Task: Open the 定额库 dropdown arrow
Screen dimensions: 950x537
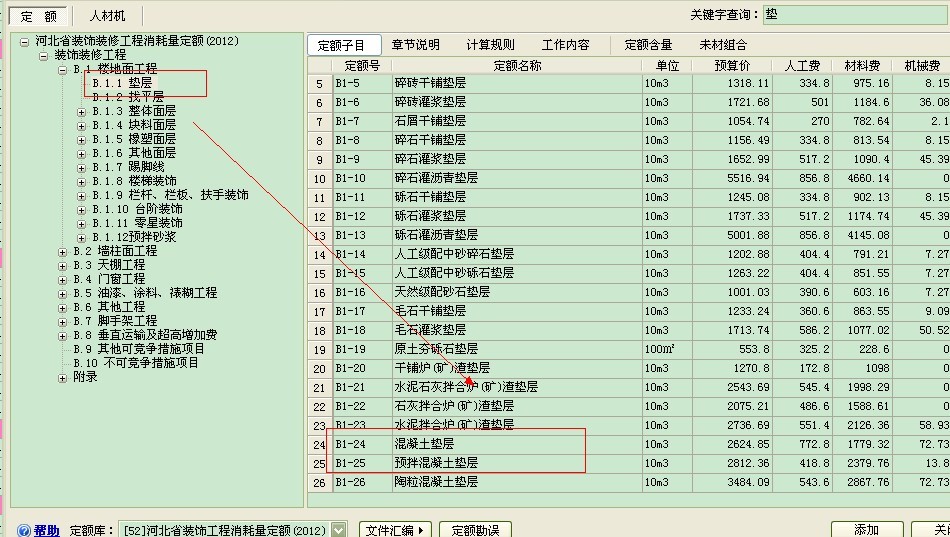Action: pos(339,530)
